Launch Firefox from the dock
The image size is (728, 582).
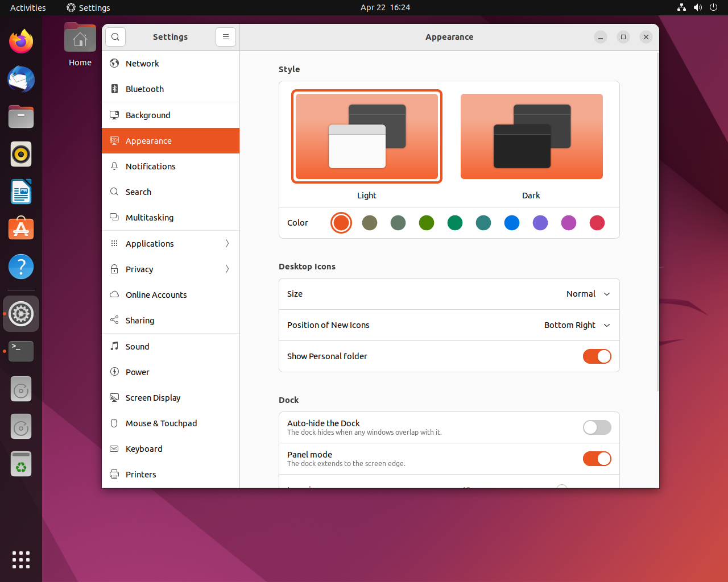click(x=21, y=41)
